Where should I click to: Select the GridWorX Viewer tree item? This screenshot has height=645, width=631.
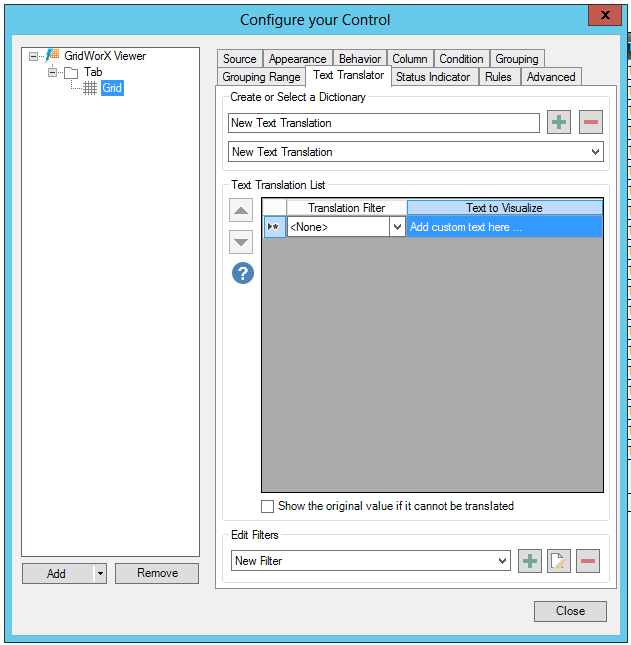105,56
